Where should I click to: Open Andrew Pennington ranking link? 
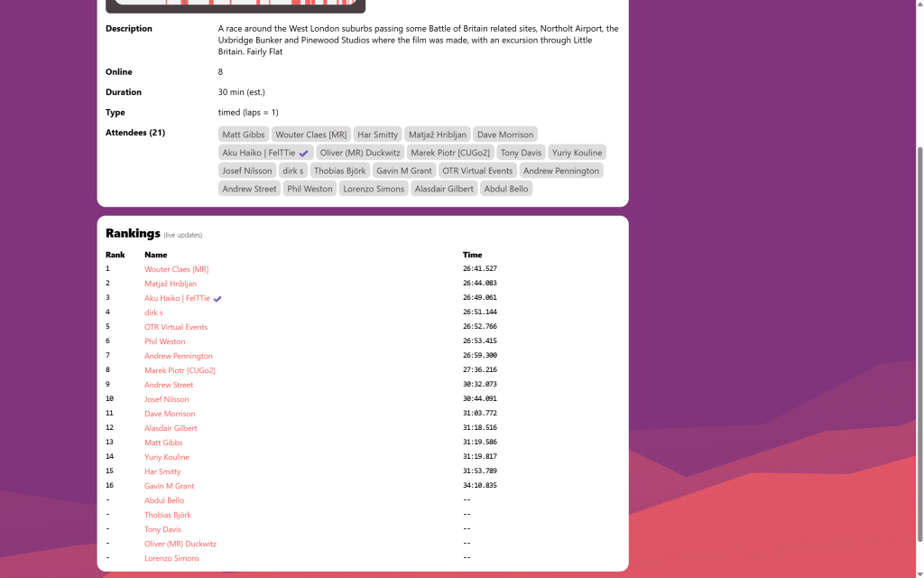(178, 356)
